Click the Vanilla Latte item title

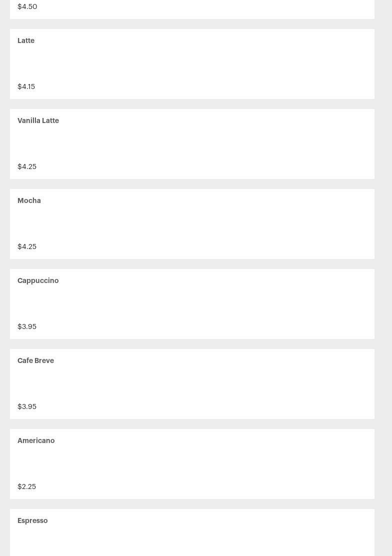[x=38, y=120]
